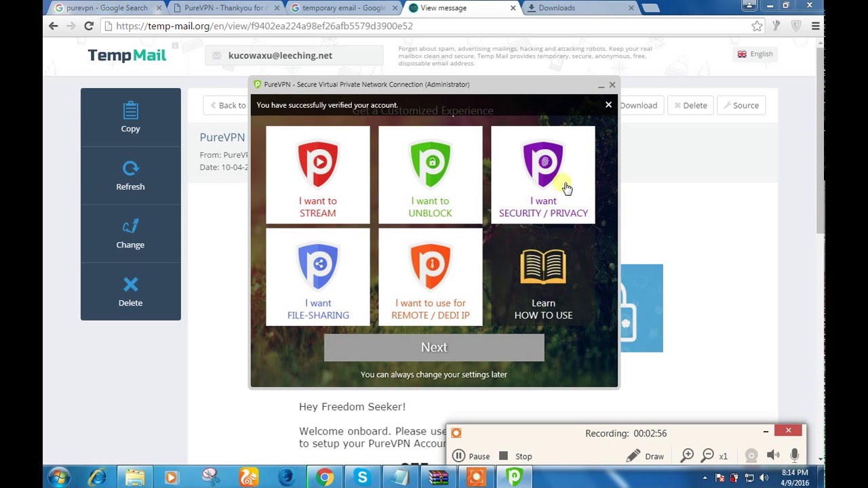This screenshot has height=488, width=868.
Task: Click the TempMail logo
Action: tap(127, 56)
